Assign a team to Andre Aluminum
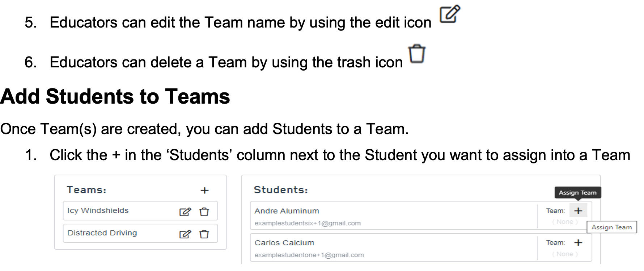 coord(578,211)
